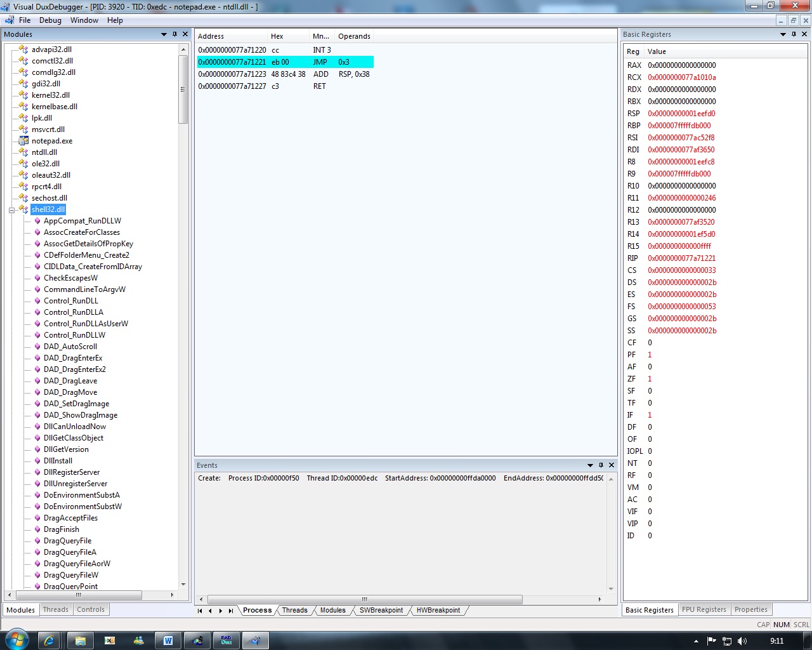
Task: Switch to the Process tab
Action: pyautogui.click(x=257, y=610)
